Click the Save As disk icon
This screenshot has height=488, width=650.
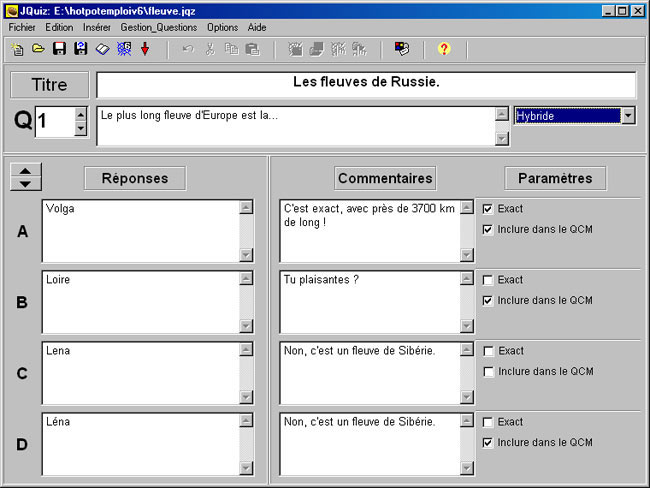point(80,48)
